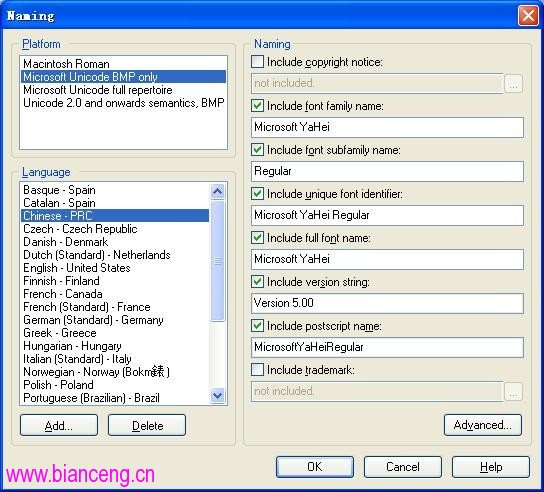Select Portuguese (Brazilian) - Brazil language
The image size is (544, 492).
(115, 398)
